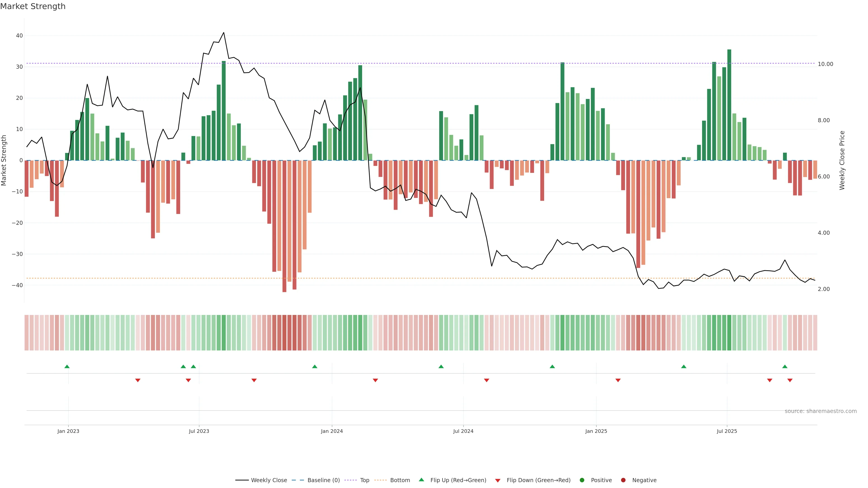Click the first flip-up triangle near Jan 2023

pos(67,366)
